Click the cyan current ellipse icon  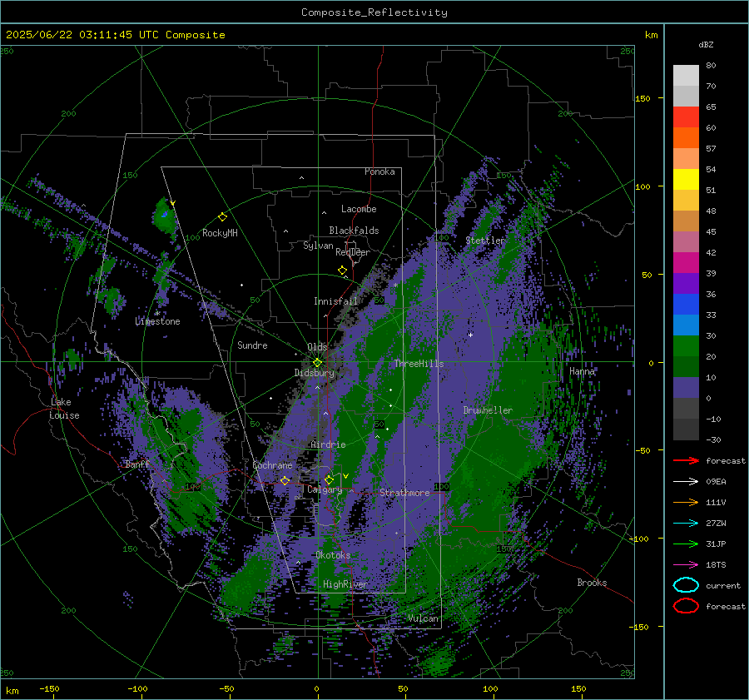point(686,585)
